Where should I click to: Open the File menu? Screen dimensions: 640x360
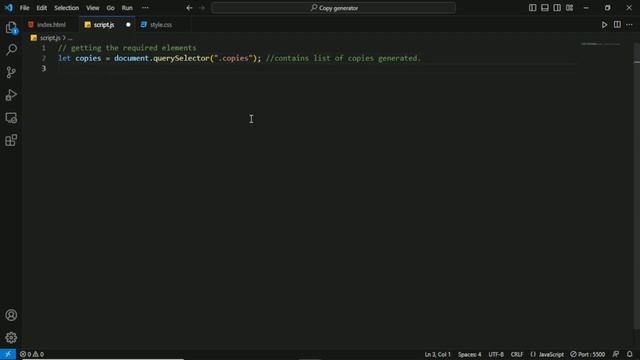pyautogui.click(x=24, y=8)
